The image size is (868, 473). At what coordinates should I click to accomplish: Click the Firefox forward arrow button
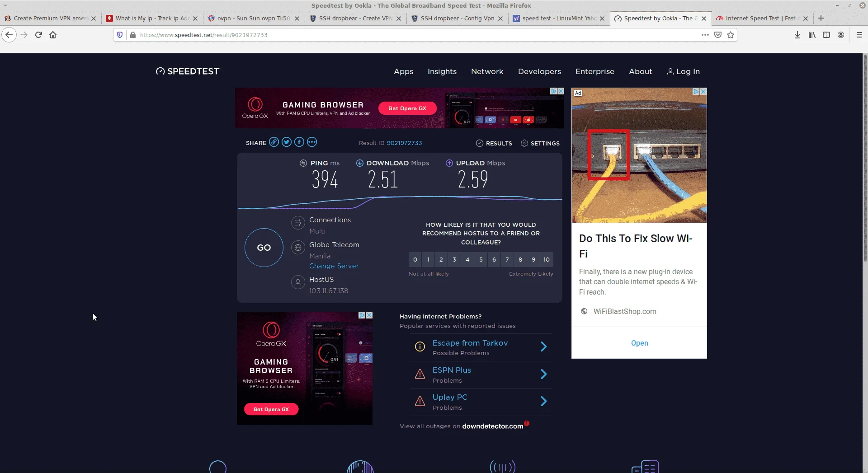(24, 35)
